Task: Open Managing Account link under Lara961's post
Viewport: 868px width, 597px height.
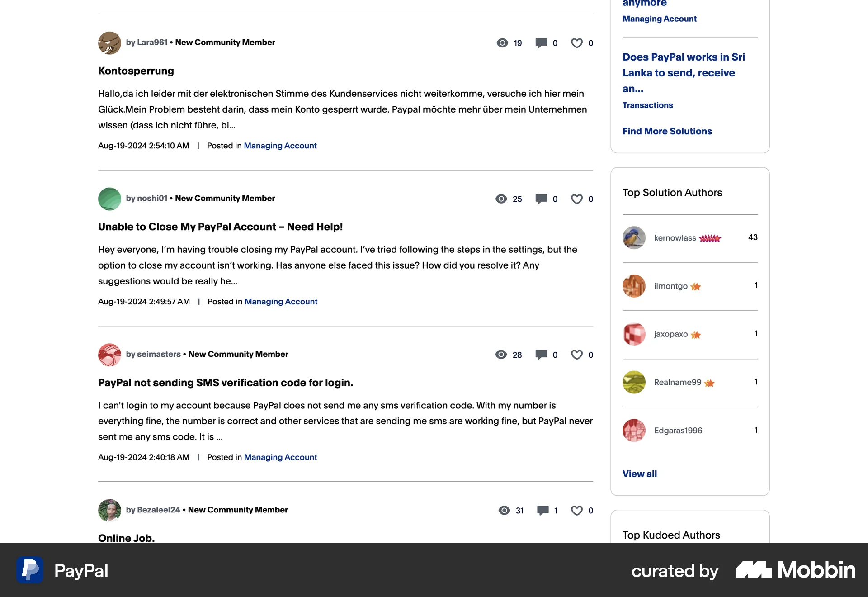Action: point(280,146)
